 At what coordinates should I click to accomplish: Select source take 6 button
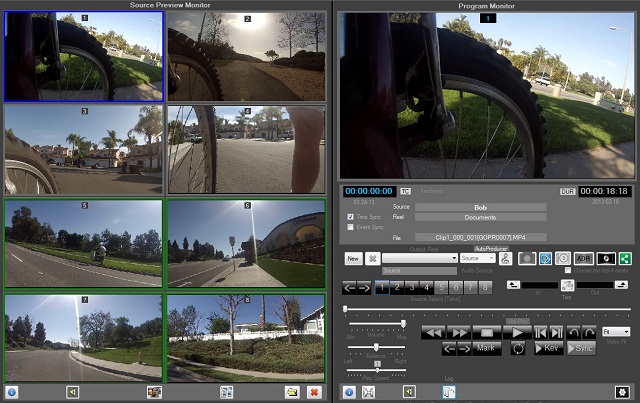tap(456, 287)
